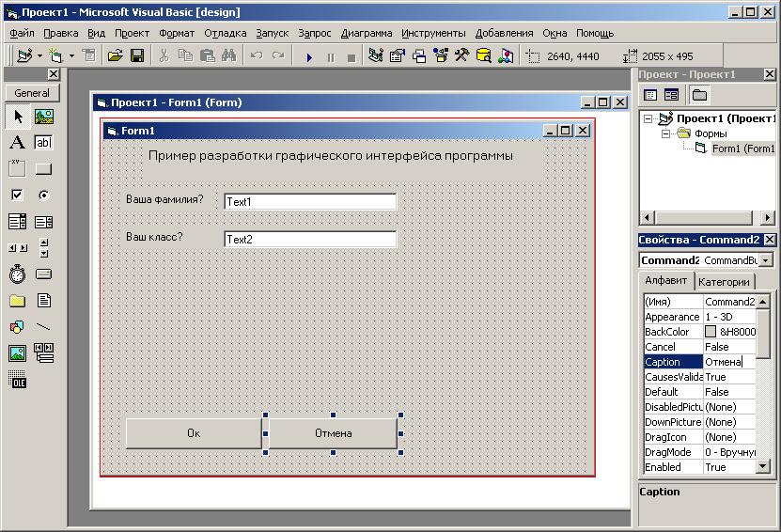
Task: Choose the OLE container tool
Action: (x=17, y=380)
